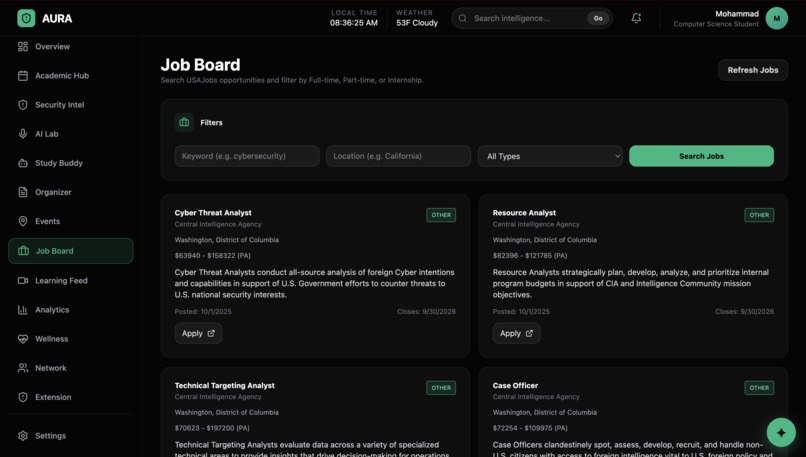Click the Refresh Jobs button

point(753,70)
